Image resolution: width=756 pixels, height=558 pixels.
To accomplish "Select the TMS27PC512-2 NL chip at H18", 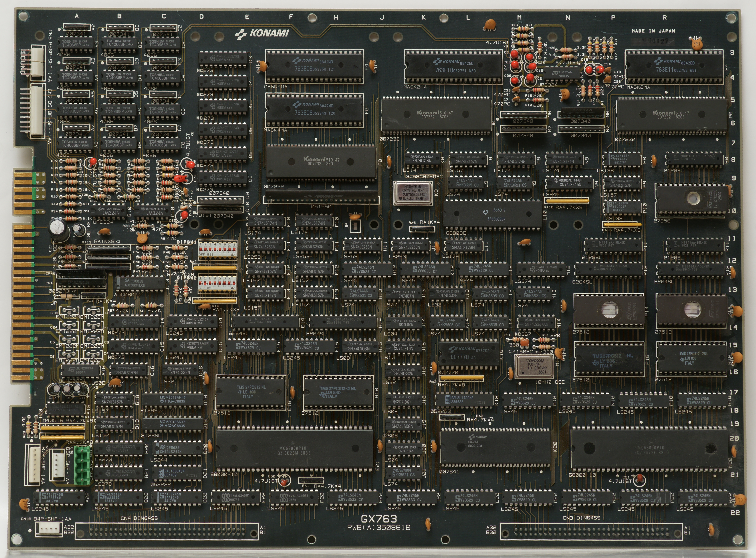I will (338, 392).
